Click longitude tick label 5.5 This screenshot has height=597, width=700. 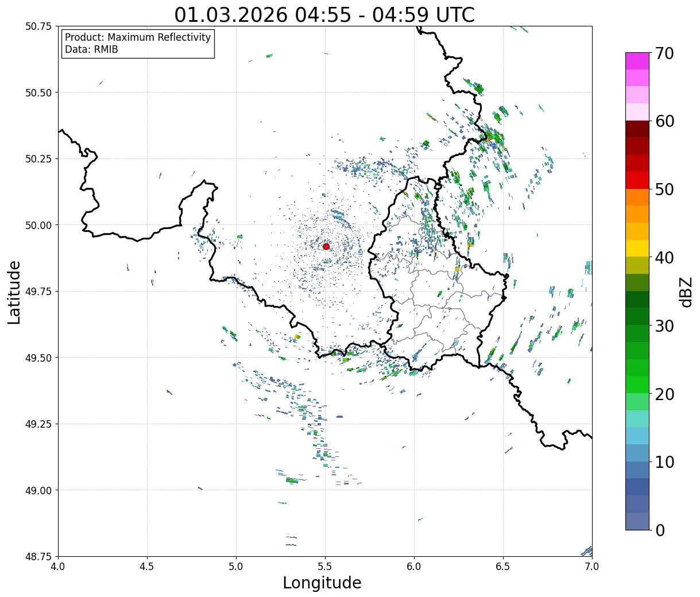pos(325,567)
